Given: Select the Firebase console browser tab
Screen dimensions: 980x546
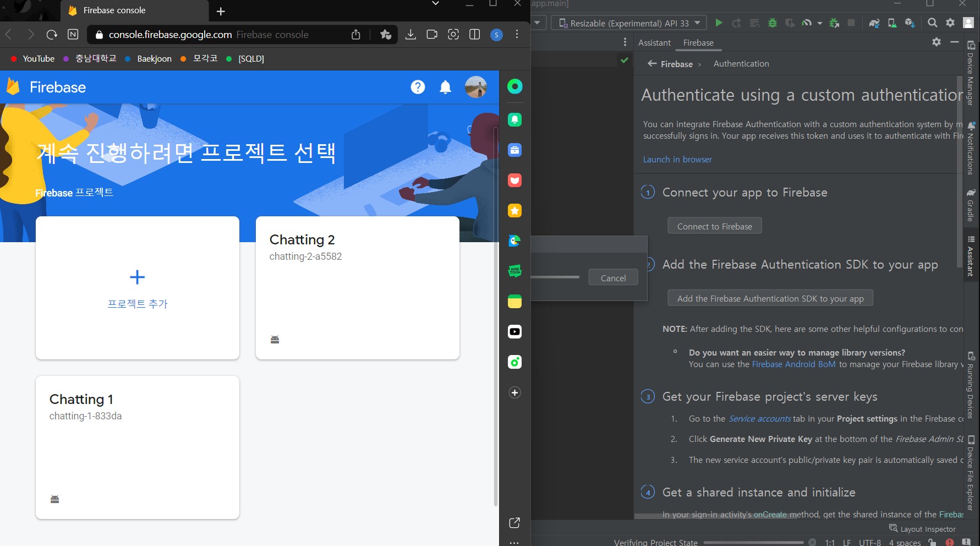Looking at the screenshot, I should coord(135,10).
